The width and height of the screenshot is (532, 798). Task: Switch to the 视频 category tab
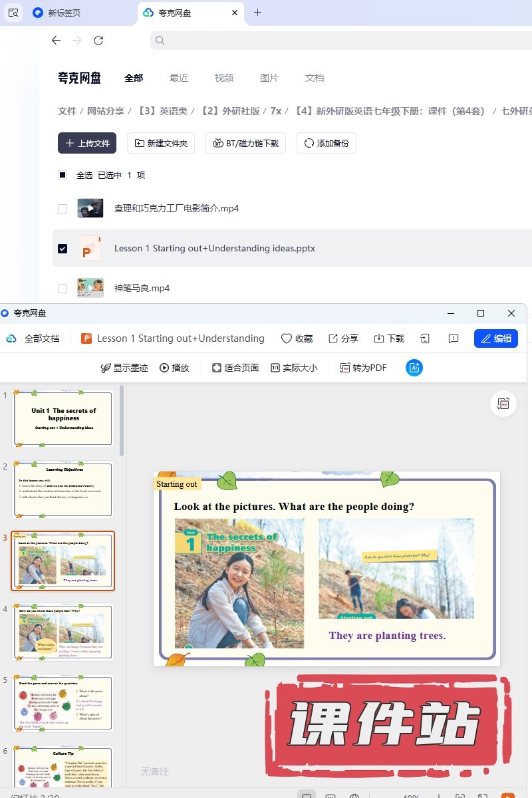pyautogui.click(x=224, y=78)
